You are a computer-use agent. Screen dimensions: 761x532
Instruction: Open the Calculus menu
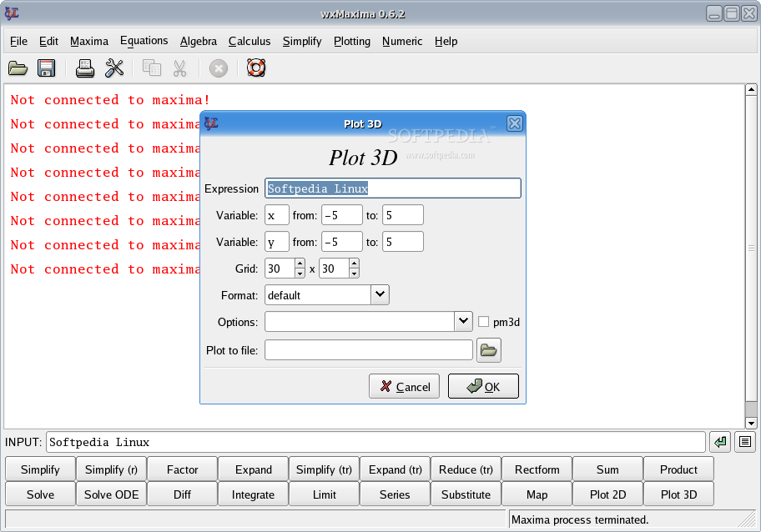[249, 41]
